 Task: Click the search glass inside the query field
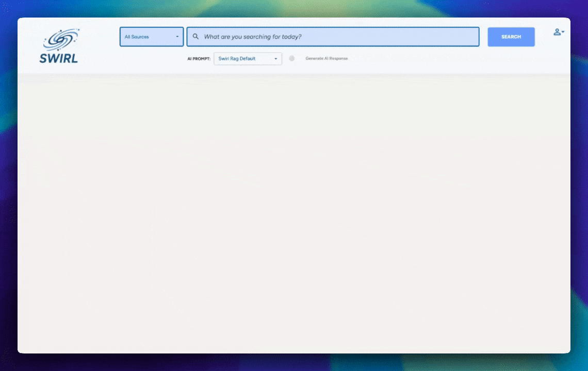pyautogui.click(x=195, y=37)
